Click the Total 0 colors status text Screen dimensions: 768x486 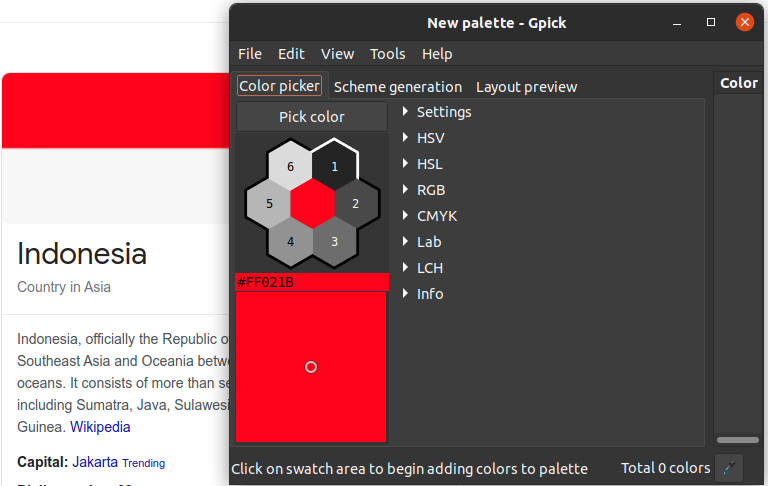(x=665, y=468)
